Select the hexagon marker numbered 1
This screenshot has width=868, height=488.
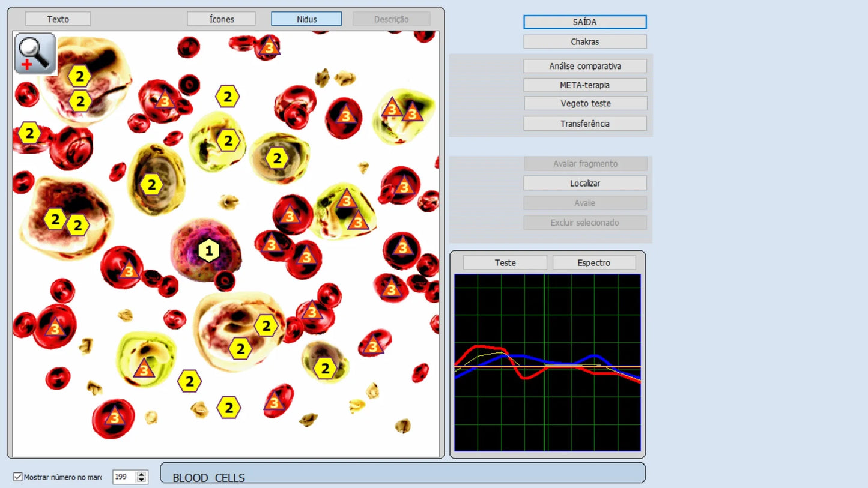pyautogui.click(x=208, y=250)
